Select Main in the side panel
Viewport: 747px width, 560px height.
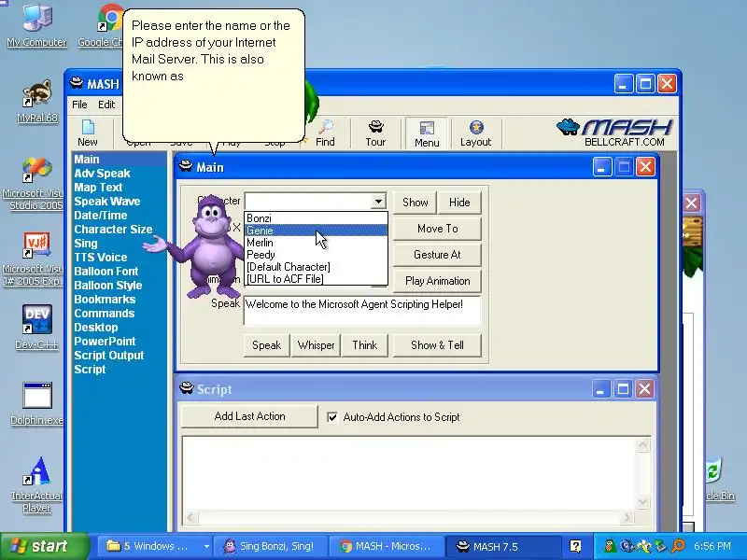click(120, 159)
